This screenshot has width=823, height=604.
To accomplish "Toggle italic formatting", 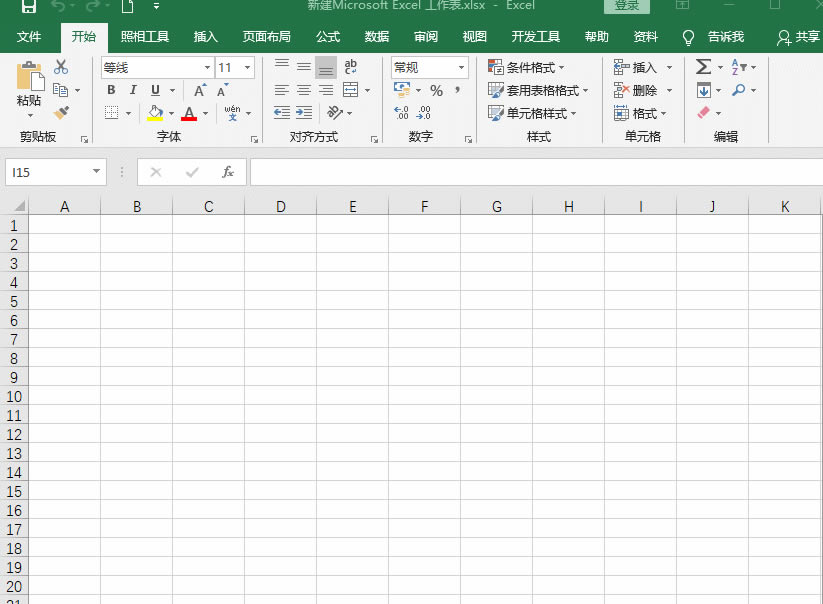I will click(133, 90).
